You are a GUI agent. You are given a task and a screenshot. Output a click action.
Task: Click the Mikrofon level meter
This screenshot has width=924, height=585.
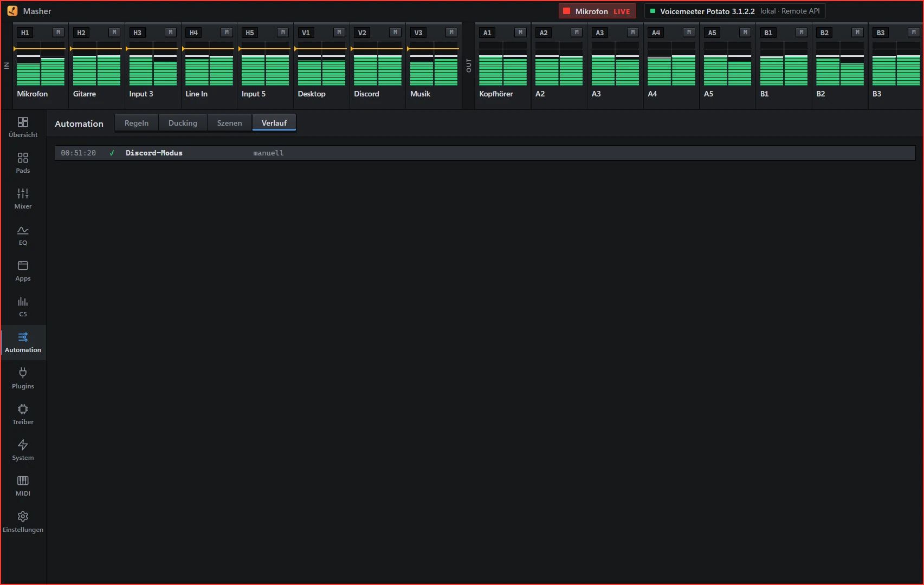(x=41, y=64)
